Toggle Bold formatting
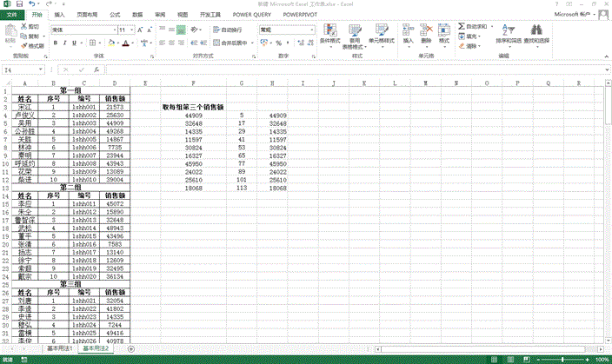 click(x=55, y=43)
